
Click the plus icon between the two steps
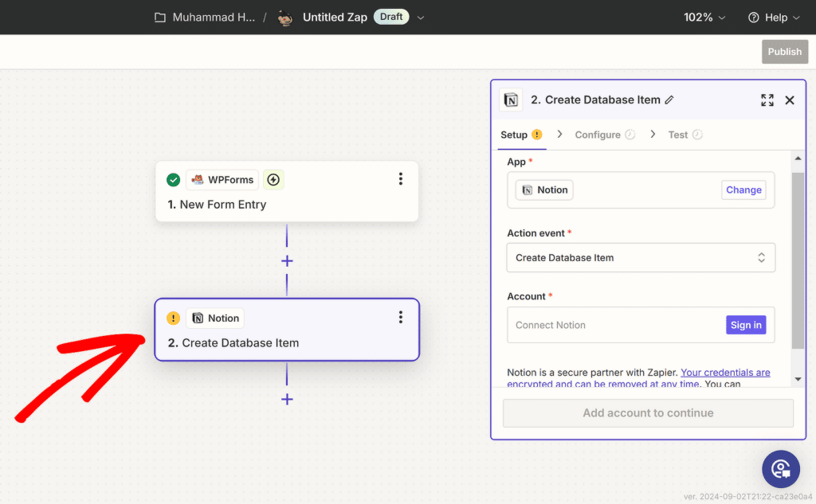pyautogui.click(x=287, y=261)
